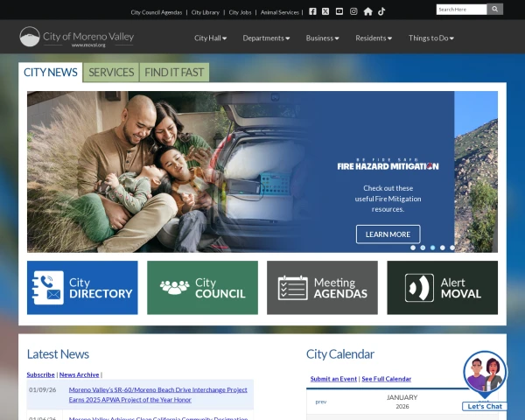This screenshot has width=525, height=420.
Task: Open the Things to Do menu
Action: (431, 38)
